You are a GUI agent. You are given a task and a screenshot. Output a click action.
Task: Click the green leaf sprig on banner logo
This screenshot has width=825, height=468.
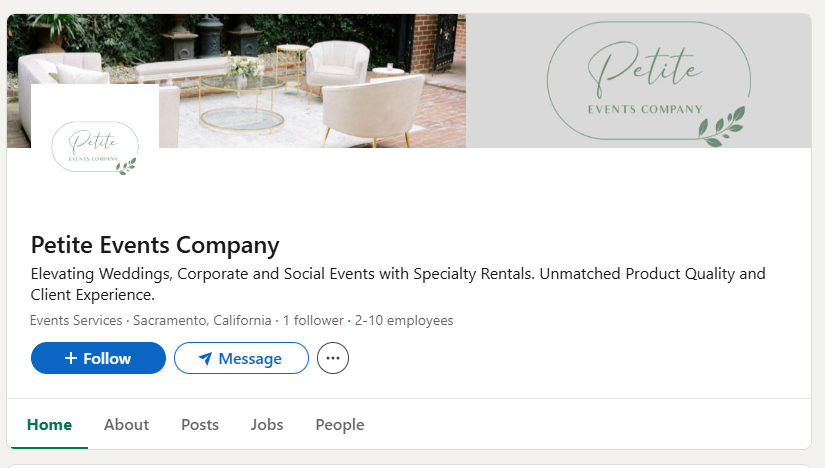(x=720, y=128)
